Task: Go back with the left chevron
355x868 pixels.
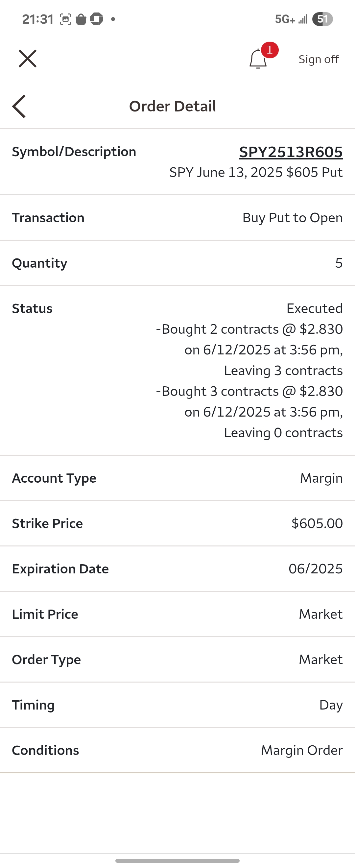Action: click(x=19, y=106)
